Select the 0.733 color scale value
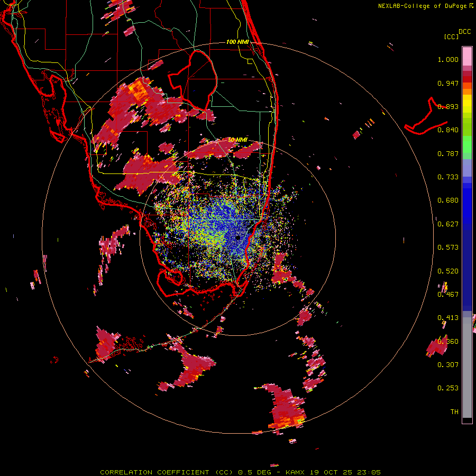This screenshot has height=476, width=476. pos(448,177)
